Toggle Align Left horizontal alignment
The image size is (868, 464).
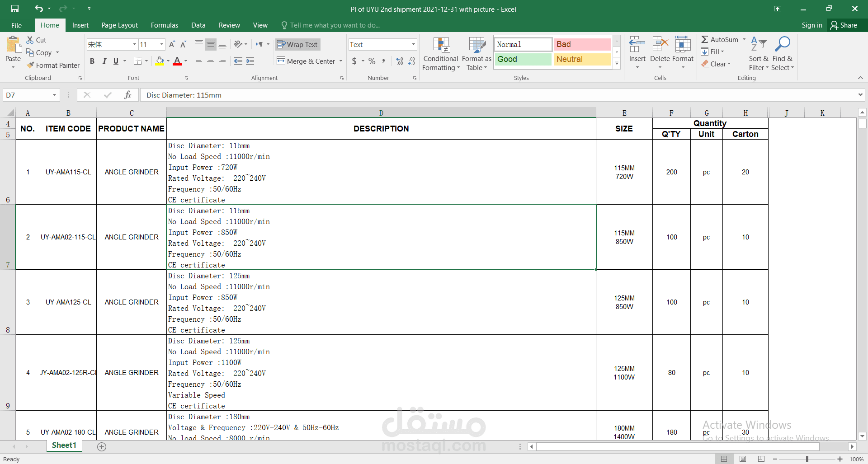coord(199,61)
